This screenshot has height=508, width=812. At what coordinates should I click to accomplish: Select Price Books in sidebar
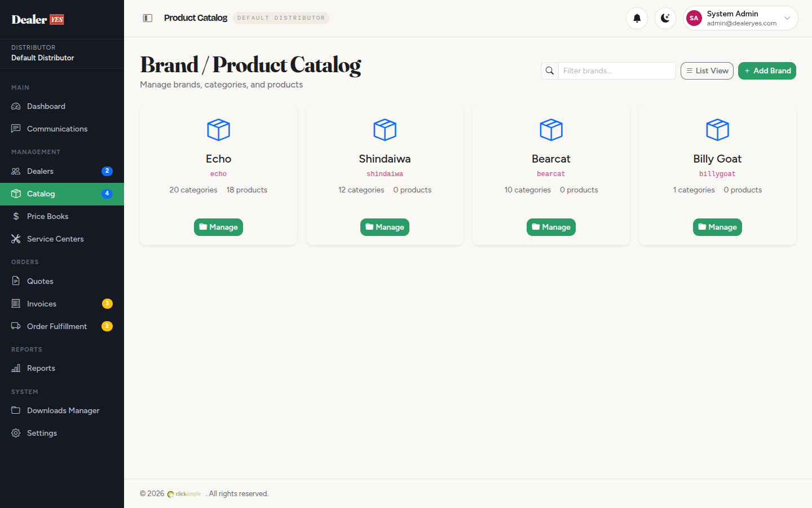coord(62,216)
